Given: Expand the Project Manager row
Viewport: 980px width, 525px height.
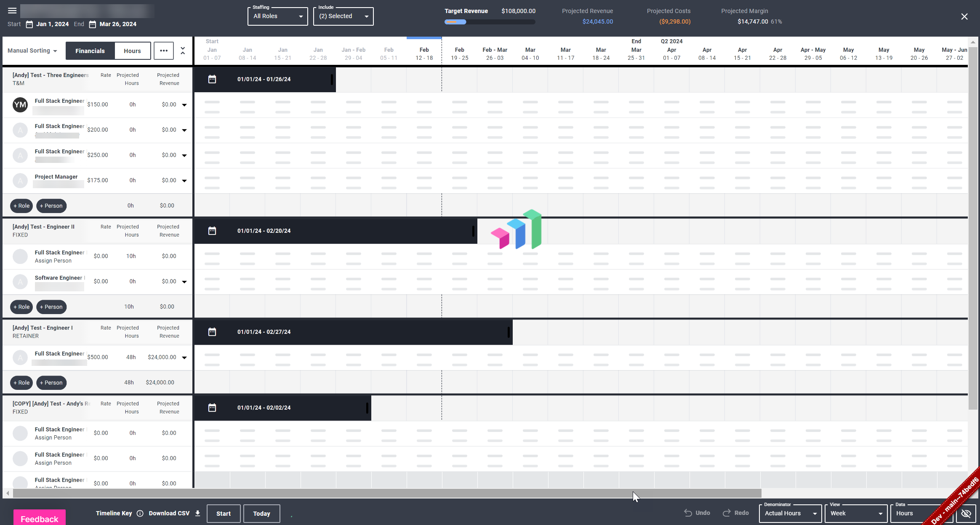Looking at the screenshot, I should [184, 181].
